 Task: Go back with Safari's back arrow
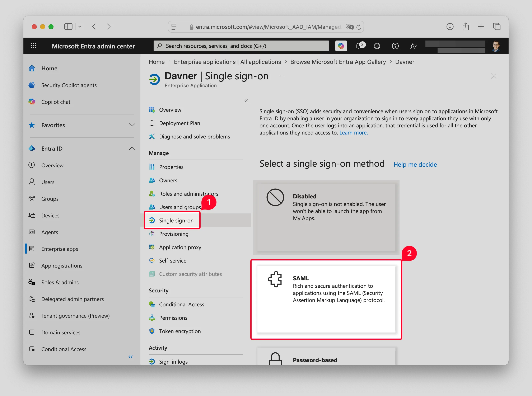94,26
